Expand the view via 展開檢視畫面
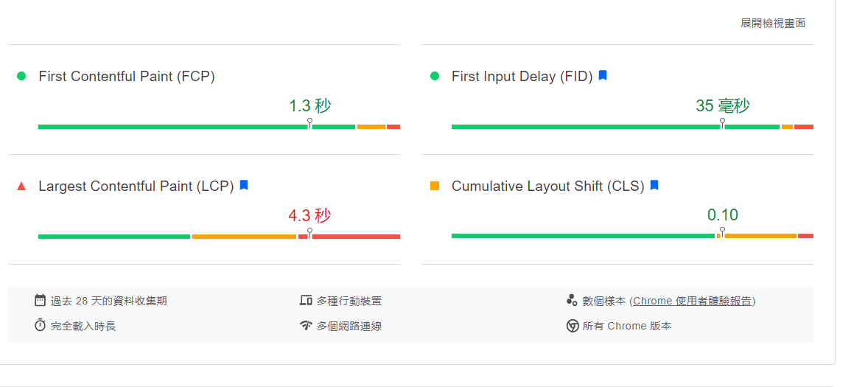Image resolution: width=868 pixels, height=387 pixels. [x=773, y=24]
